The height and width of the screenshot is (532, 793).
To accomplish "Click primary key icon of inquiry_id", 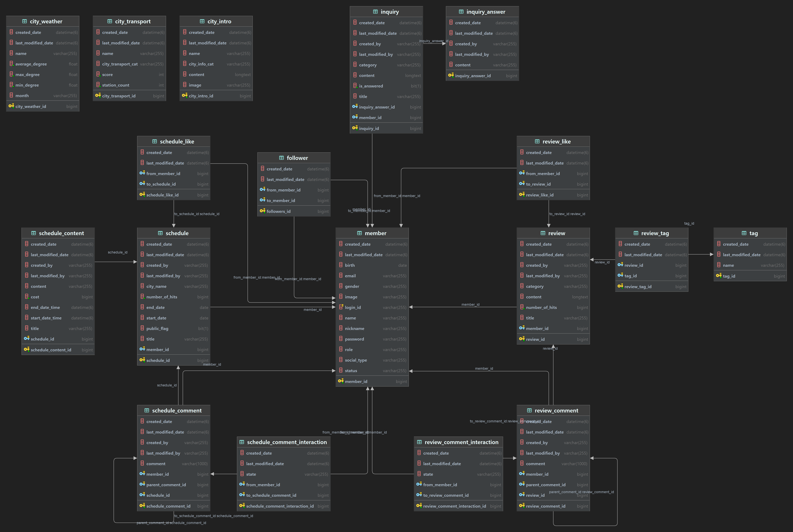I will coord(355,128).
